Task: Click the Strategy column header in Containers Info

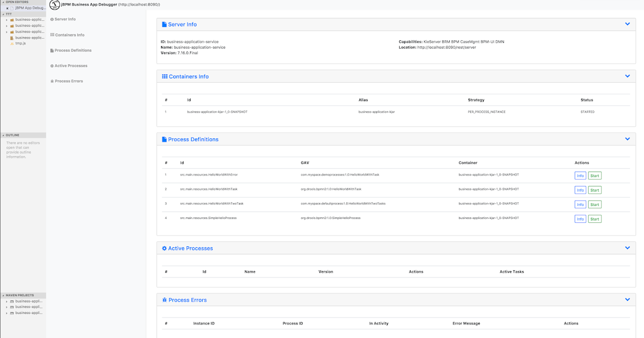Action: coord(476,100)
